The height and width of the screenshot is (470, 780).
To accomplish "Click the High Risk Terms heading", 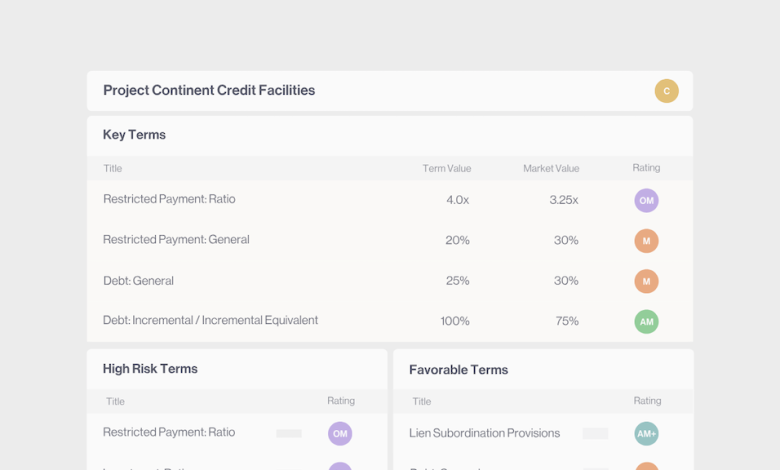I will pos(150,368).
